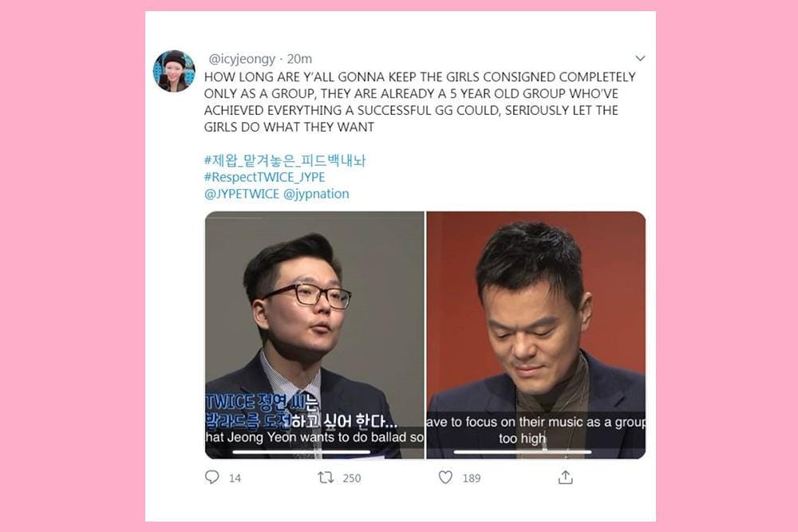Image resolution: width=798 pixels, height=532 pixels.
Task: Open the @icyjeongy profile avatar
Action: [174, 71]
